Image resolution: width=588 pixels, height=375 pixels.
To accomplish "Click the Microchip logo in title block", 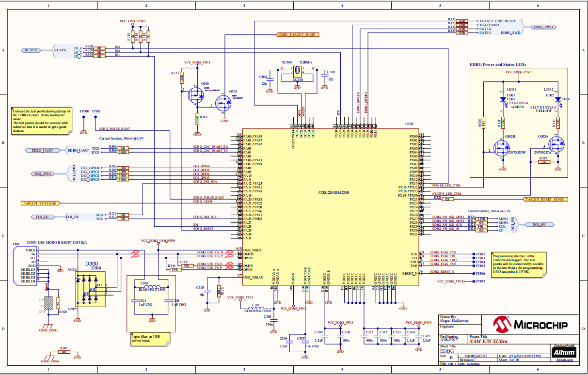I will pyautogui.click(x=536, y=325).
